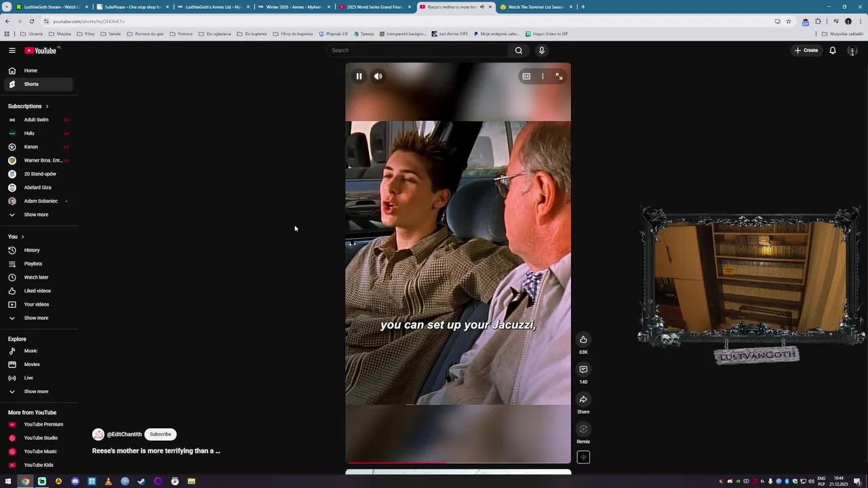
Task: Open the Imgur Video to GIF bookmark
Action: pyautogui.click(x=547, y=34)
